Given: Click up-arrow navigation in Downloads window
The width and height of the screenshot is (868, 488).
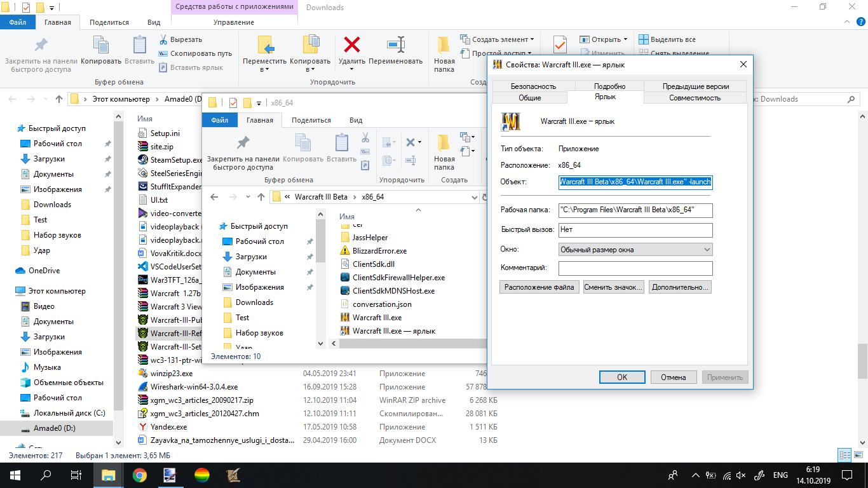Looking at the screenshot, I should click(x=59, y=99).
